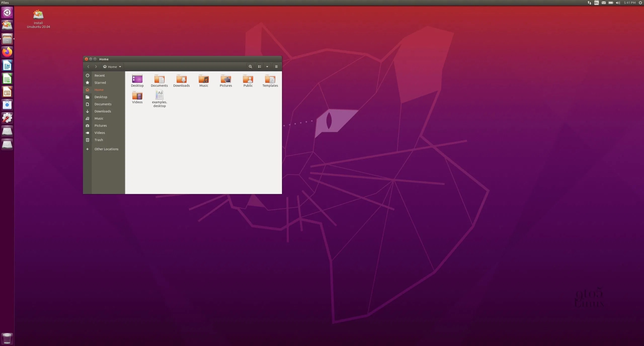Launch LibreOffice Writer from the dock

click(x=7, y=65)
